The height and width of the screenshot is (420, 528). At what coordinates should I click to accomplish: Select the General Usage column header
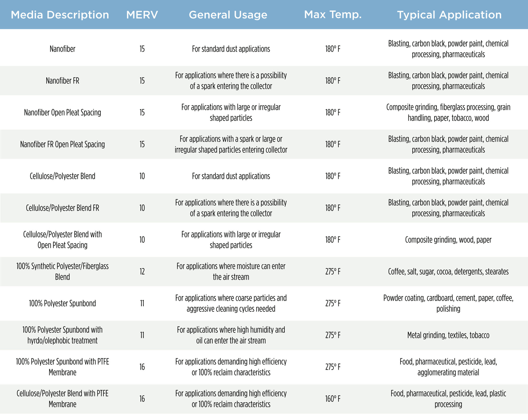(228, 15)
